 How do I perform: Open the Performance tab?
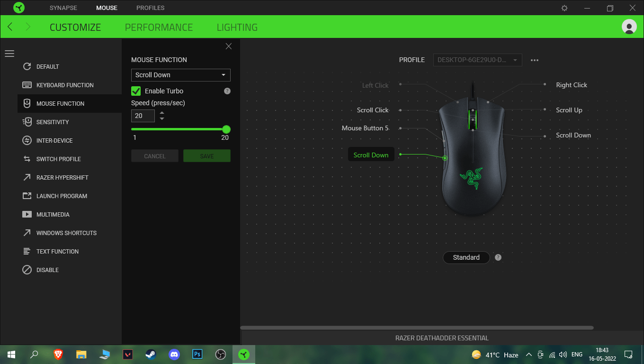[x=159, y=27]
